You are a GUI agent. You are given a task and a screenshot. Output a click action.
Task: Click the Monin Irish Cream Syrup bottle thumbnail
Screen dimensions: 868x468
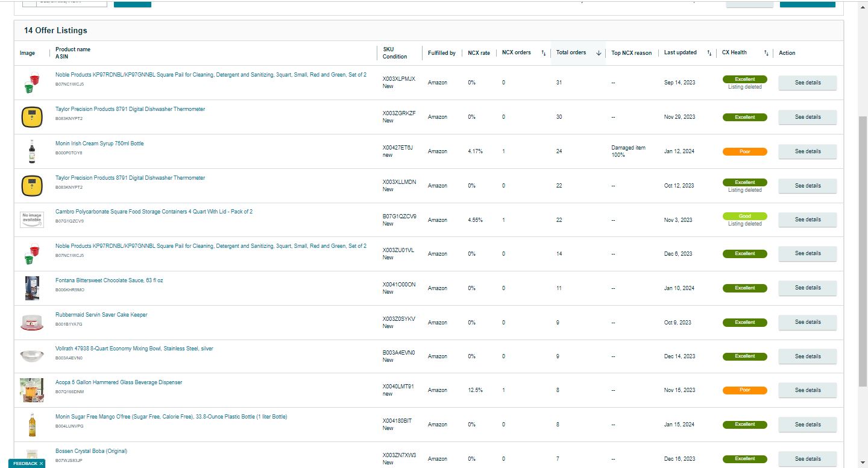(31, 151)
